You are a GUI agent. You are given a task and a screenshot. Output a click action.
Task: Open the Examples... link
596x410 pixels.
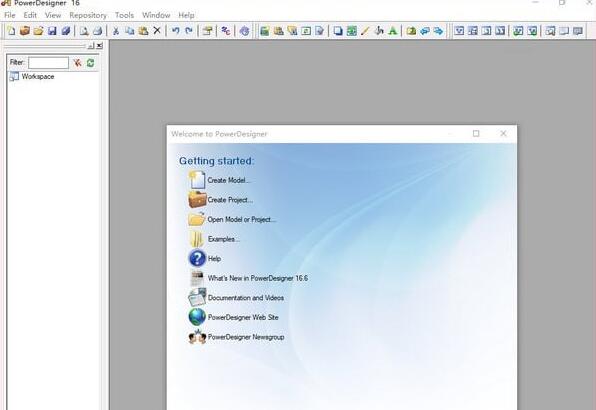click(x=224, y=239)
